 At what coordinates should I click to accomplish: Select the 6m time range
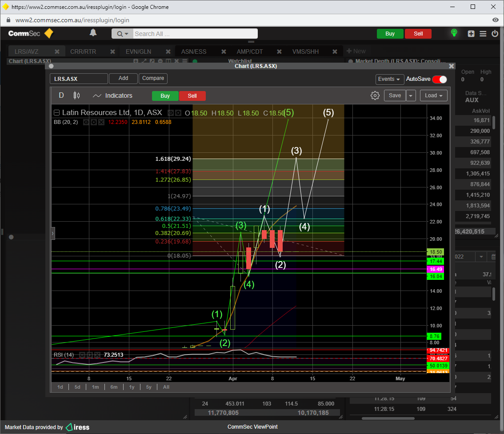point(114,387)
